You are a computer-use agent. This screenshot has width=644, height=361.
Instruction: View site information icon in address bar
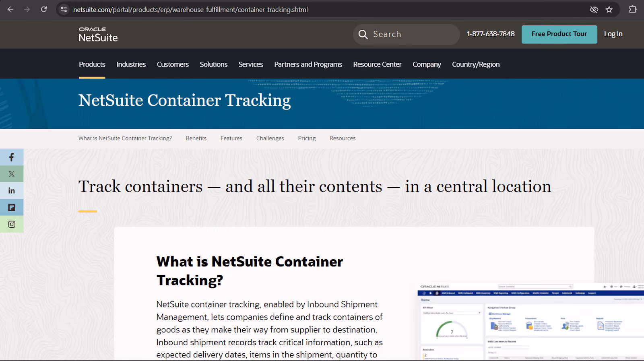pos(64,9)
